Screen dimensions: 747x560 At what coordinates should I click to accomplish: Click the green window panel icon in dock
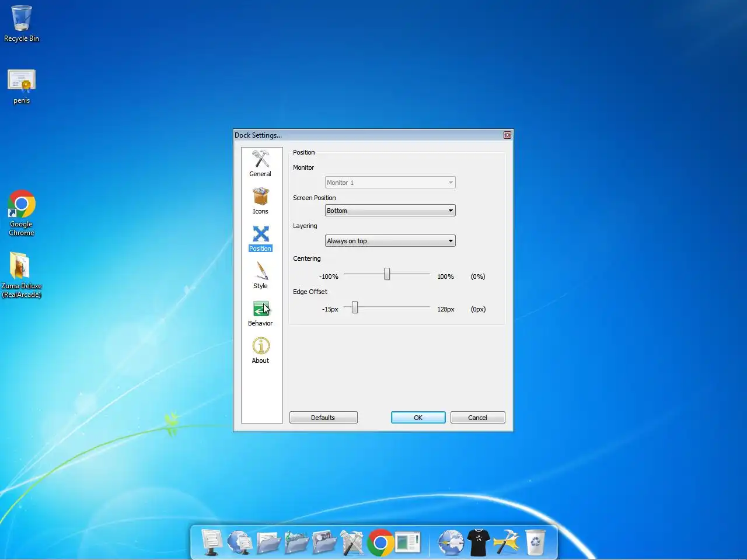point(408,542)
